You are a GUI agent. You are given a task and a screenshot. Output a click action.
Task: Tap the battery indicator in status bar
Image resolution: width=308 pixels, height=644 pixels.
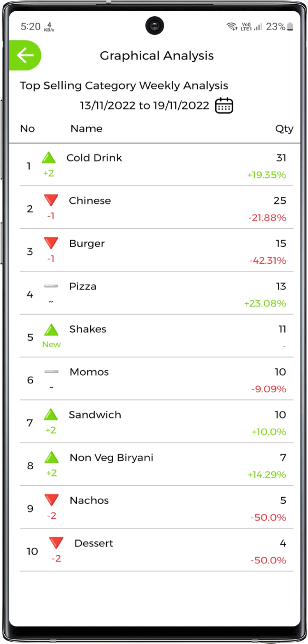point(290,26)
